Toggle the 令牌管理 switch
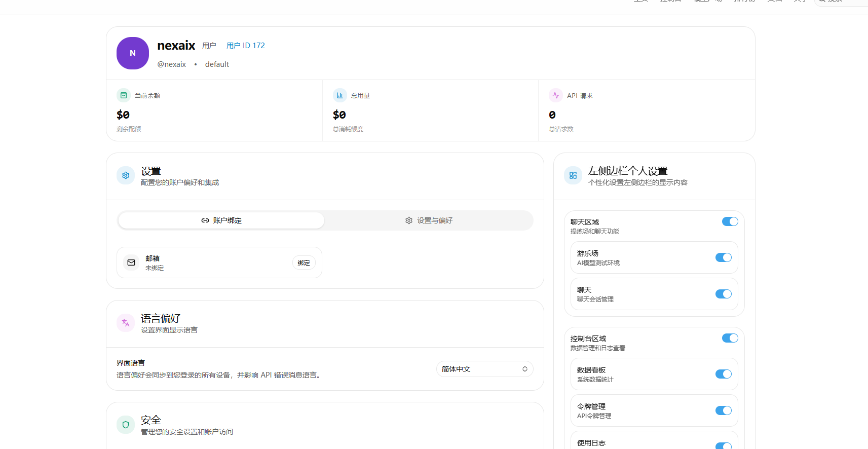 [724, 410]
